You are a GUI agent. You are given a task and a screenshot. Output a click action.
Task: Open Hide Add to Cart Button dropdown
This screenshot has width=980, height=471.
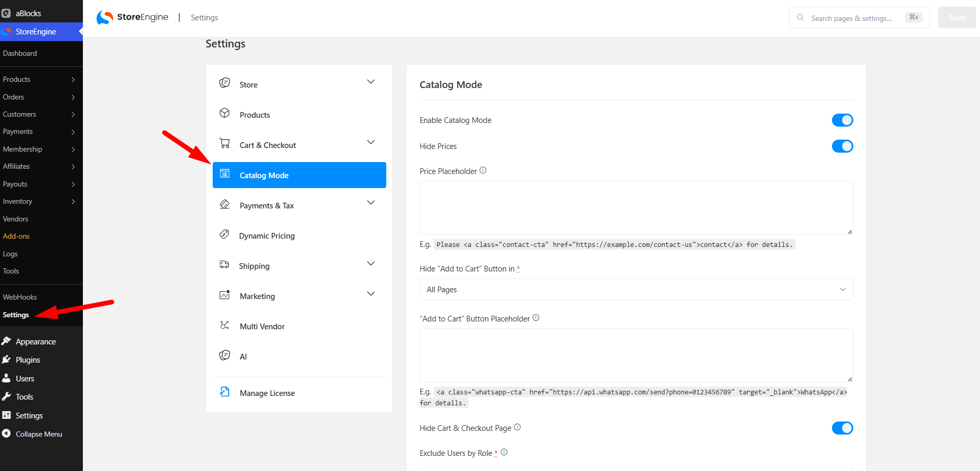[x=636, y=289]
